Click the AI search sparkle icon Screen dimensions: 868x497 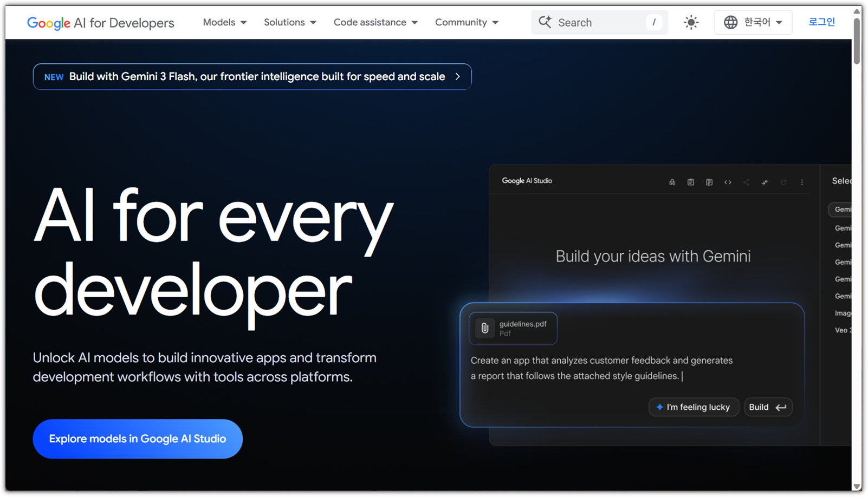[545, 22]
